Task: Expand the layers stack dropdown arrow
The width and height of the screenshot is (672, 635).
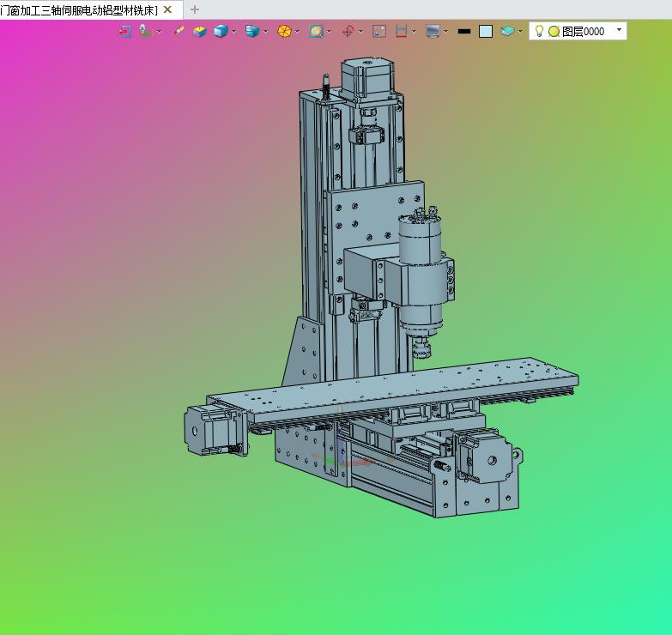Action: 520,32
